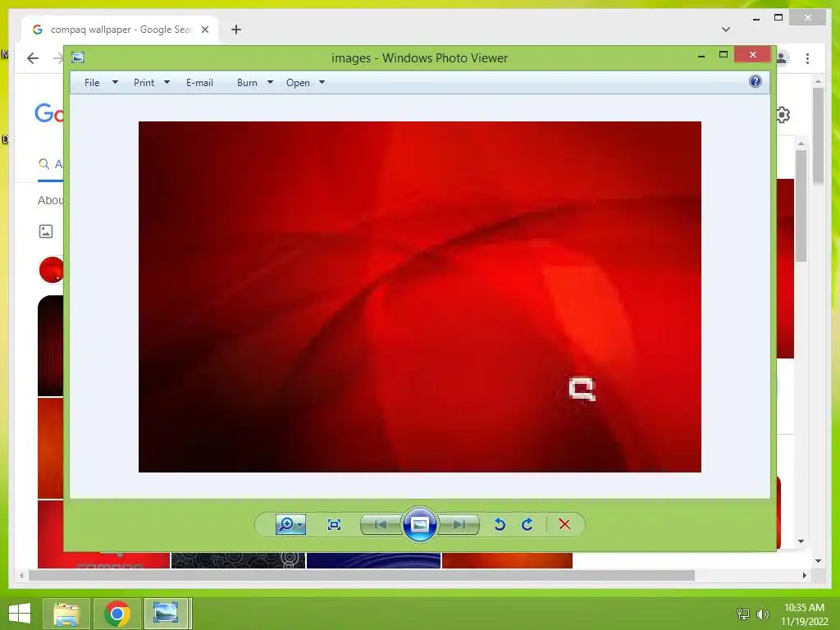Close the Windows Photo Viewer window

tap(753, 55)
